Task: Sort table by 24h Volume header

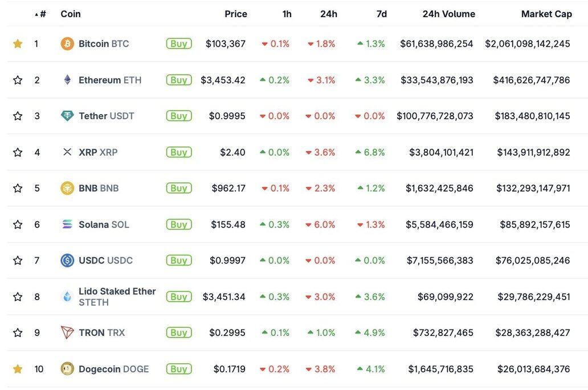Action: coord(448,14)
